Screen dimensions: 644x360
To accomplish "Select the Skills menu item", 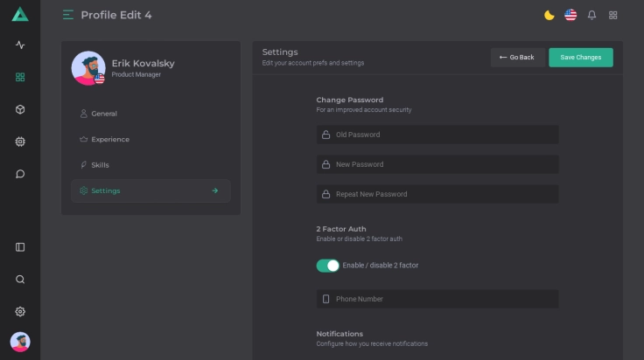I will coord(100,165).
